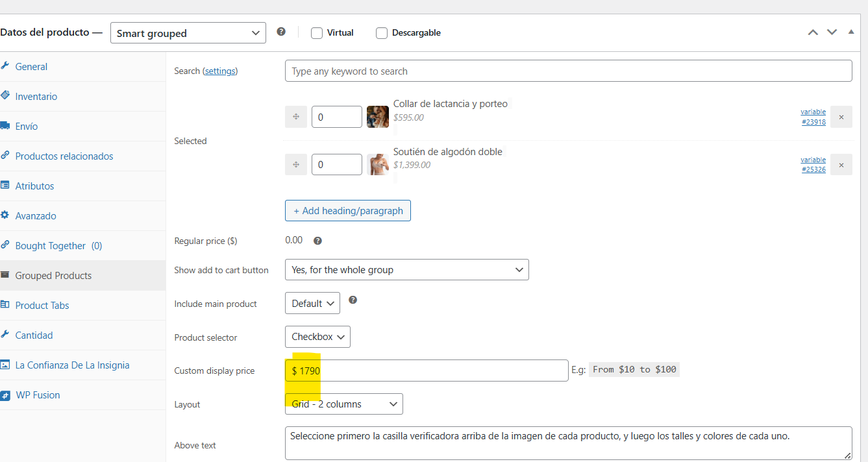
Task: Click help icon next to Regular price
Action: pos(317,241)
